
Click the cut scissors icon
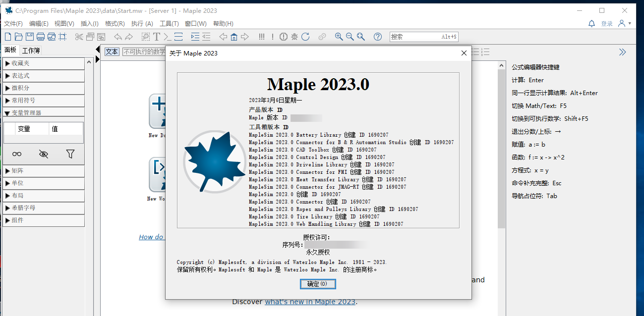[x=79, y=37]
